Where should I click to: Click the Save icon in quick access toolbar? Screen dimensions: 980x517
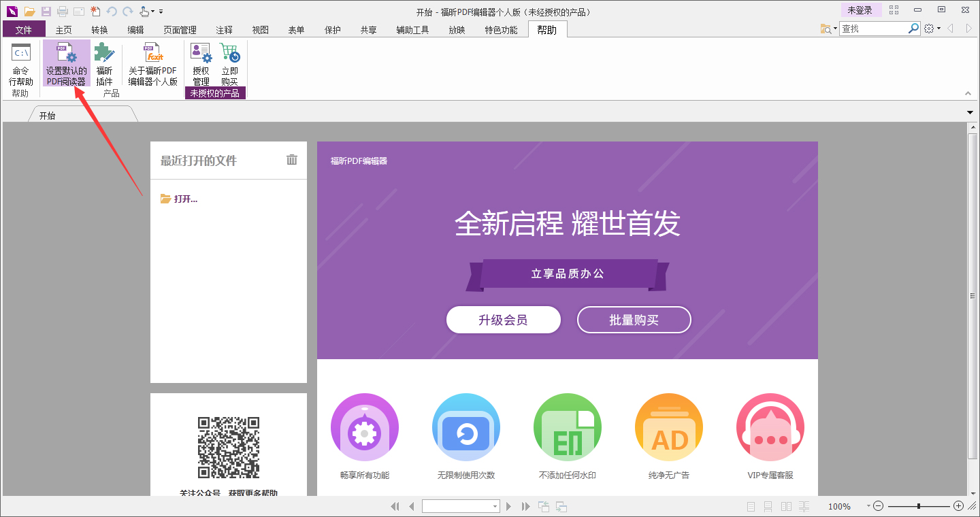tap(45, 11)
